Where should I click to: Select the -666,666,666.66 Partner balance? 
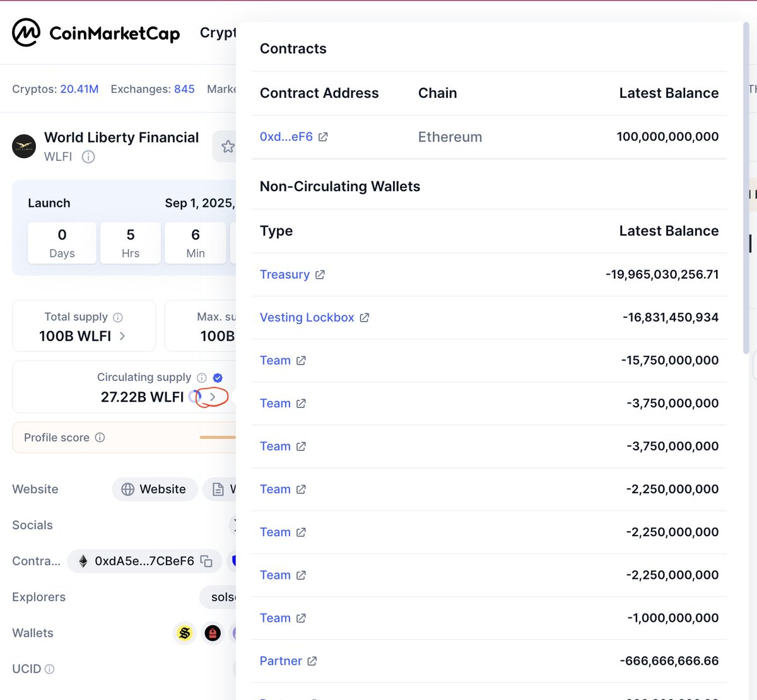(x=669, y=661)
